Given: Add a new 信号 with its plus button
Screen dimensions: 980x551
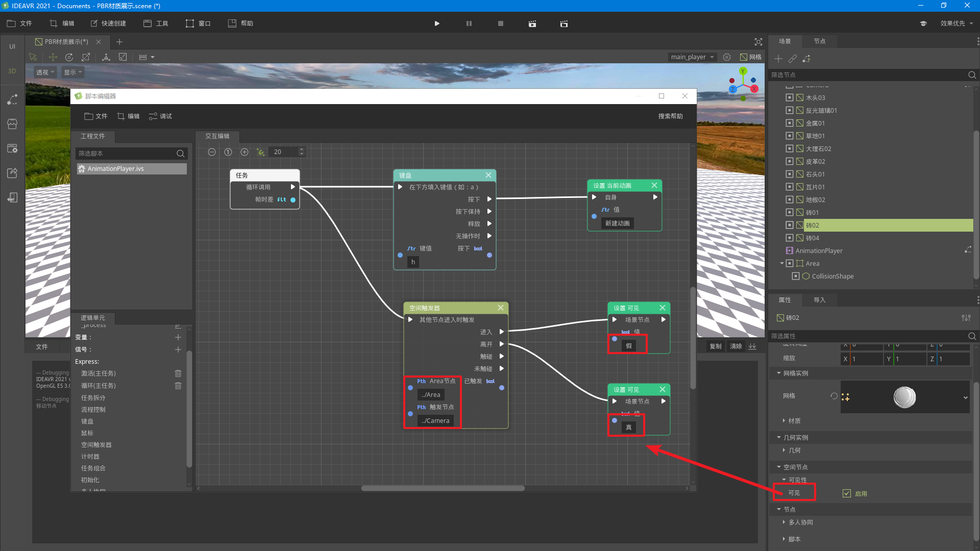Looking at the screenshot, I should click(178, 349).
